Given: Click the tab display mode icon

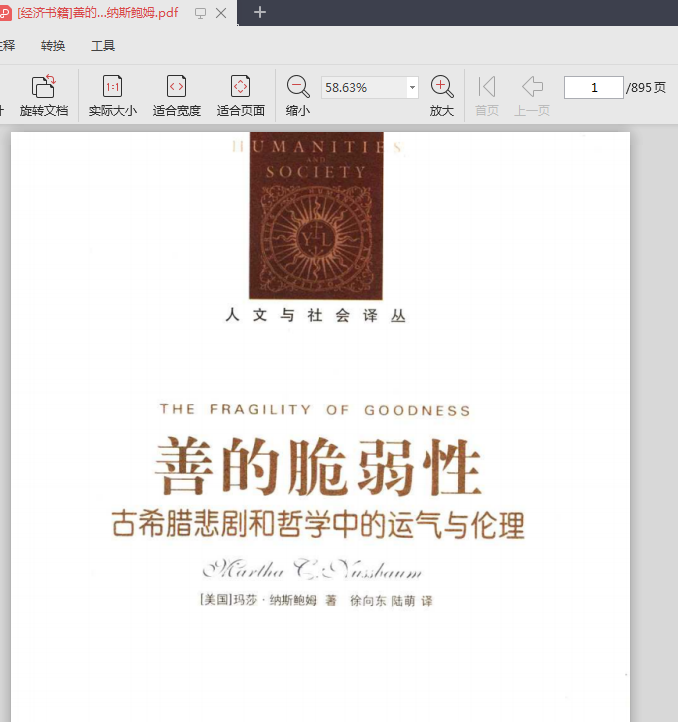Looking at the screenshot, I should (200, 13).
